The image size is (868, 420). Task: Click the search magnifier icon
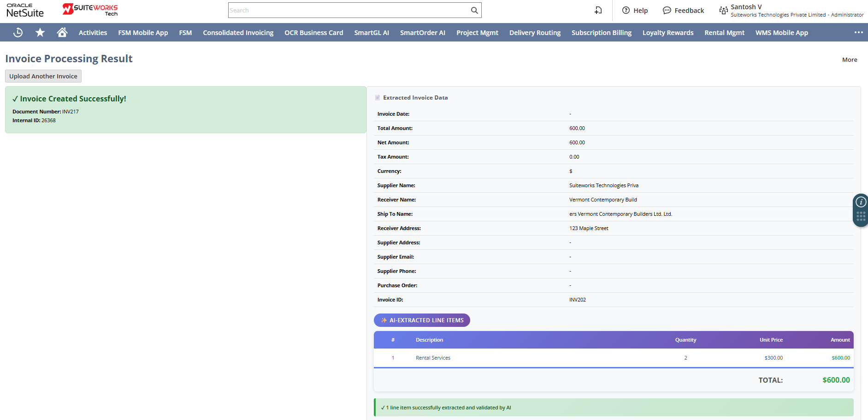(x=474, y=11)
